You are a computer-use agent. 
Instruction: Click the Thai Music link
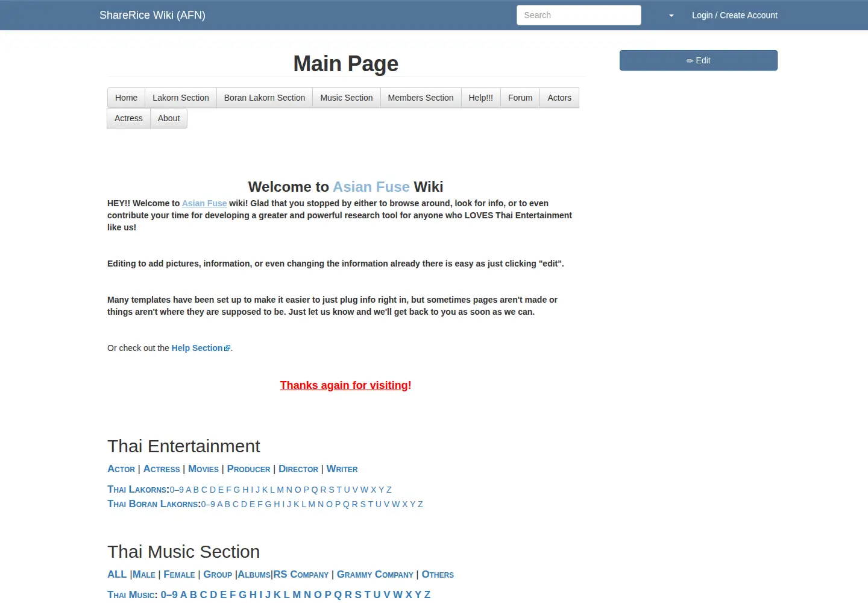coord(131,595)
